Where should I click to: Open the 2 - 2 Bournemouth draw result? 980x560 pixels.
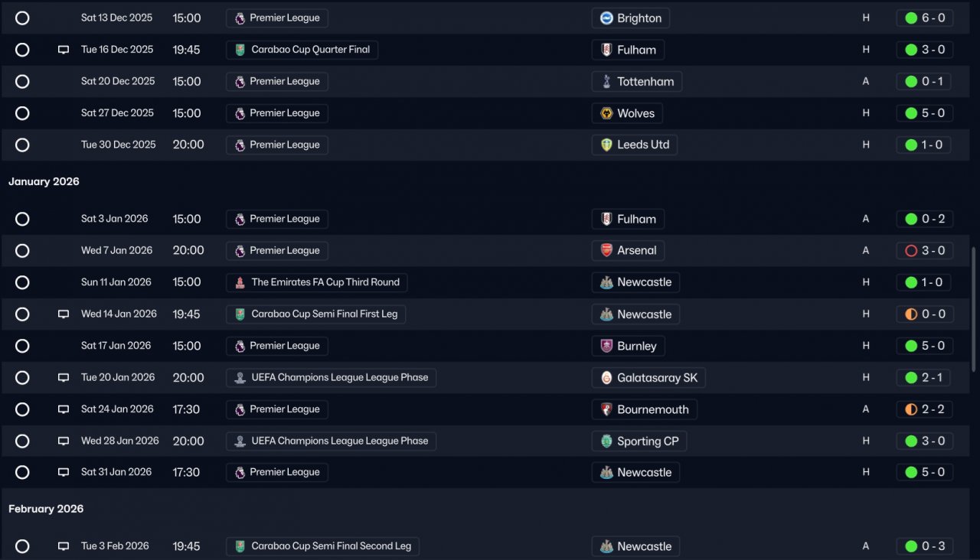click(924, 409)
